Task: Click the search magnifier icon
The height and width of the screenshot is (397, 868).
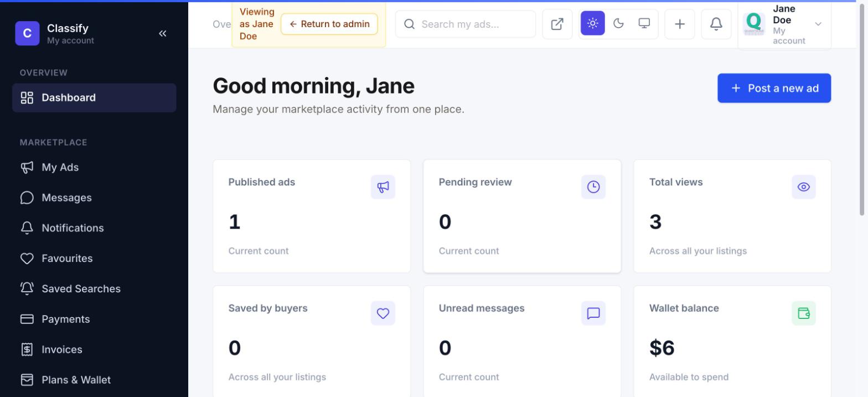Action: [x=409, y=24]
